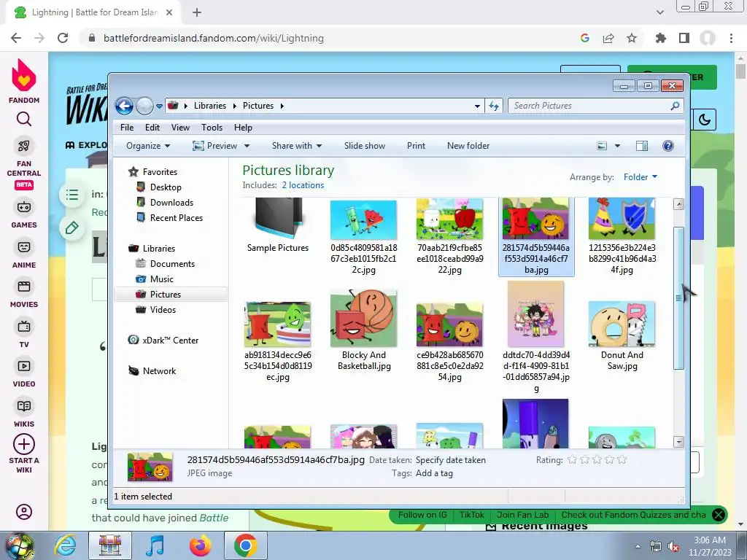The image size is (747, 560).
Task: Open the View menu
Action: [181, 128]
